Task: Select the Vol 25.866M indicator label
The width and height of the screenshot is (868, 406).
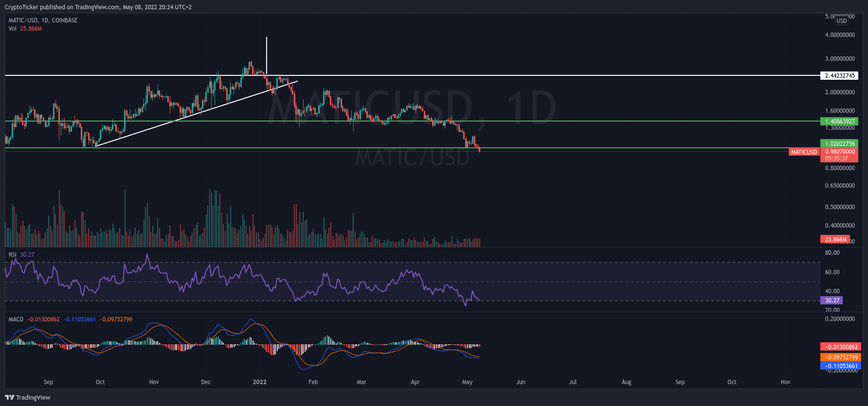Action: pyautogui.click(x=25, y=29)
